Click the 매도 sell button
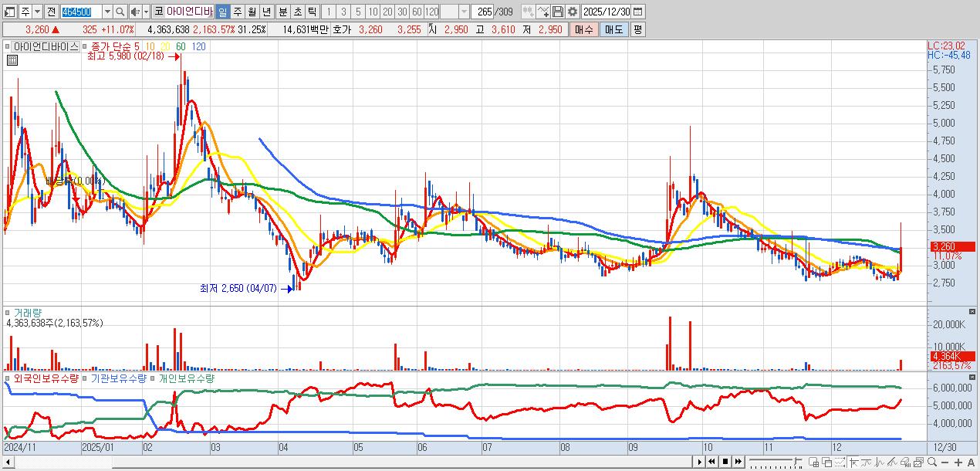 [x=613, y=29]
